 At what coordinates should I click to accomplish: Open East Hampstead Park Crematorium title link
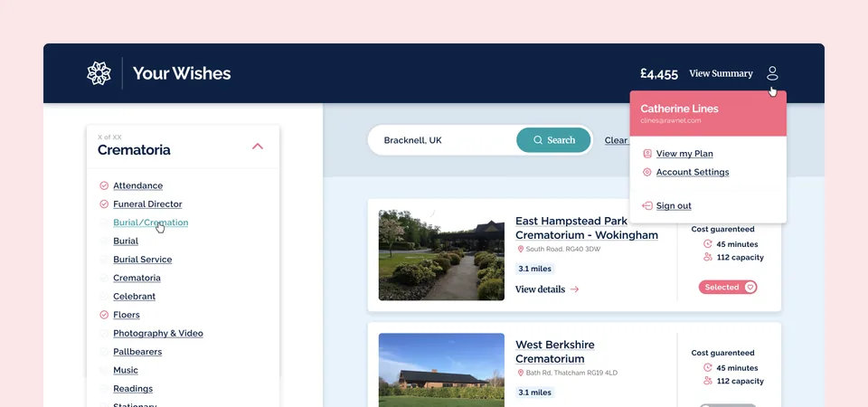pyautogui.click(x=587, y=228)
